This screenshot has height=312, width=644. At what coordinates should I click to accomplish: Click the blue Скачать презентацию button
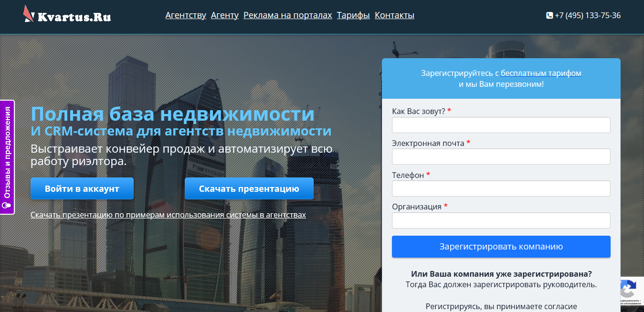pos(249,188)
